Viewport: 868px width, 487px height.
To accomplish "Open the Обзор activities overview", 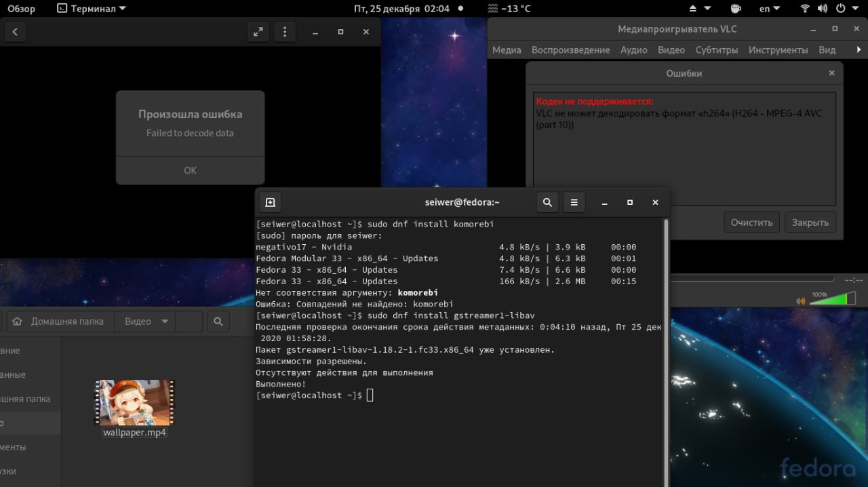I will pos(21,9).
